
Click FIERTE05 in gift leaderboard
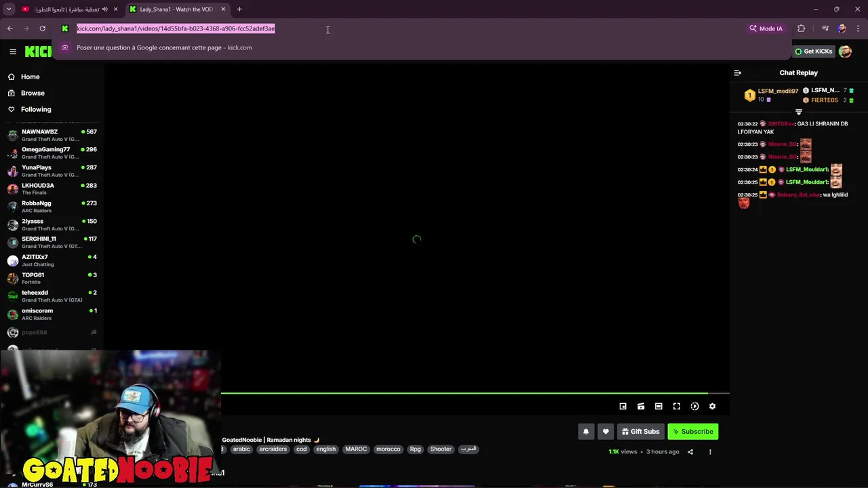pyautogui.click(x=825, y=100)
